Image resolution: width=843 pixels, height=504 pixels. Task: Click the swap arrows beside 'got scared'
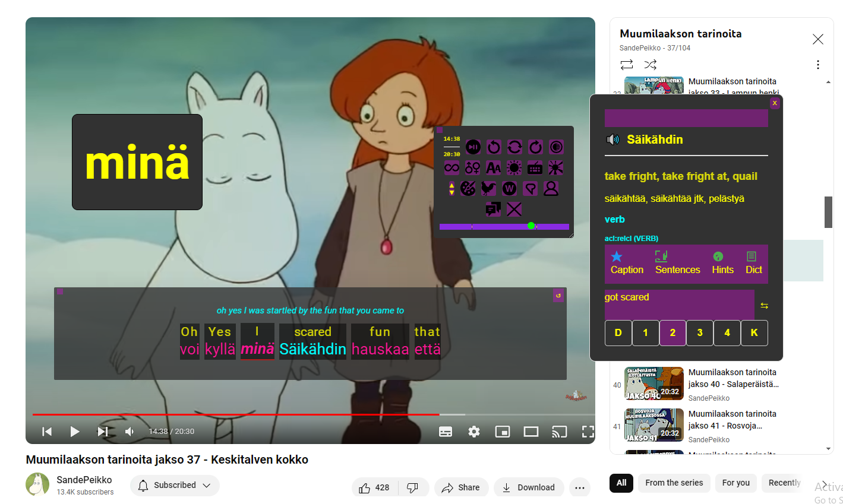point(765,306)
